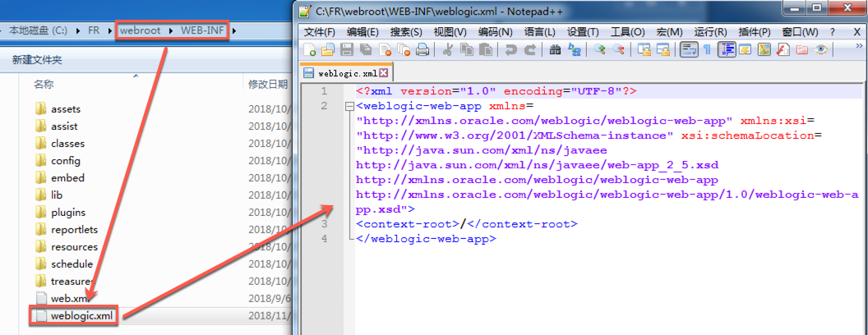Click the synchronize horizontal scrolling icon
The height and width of the screenshot is (335, 868).
(x=663, y=50)
